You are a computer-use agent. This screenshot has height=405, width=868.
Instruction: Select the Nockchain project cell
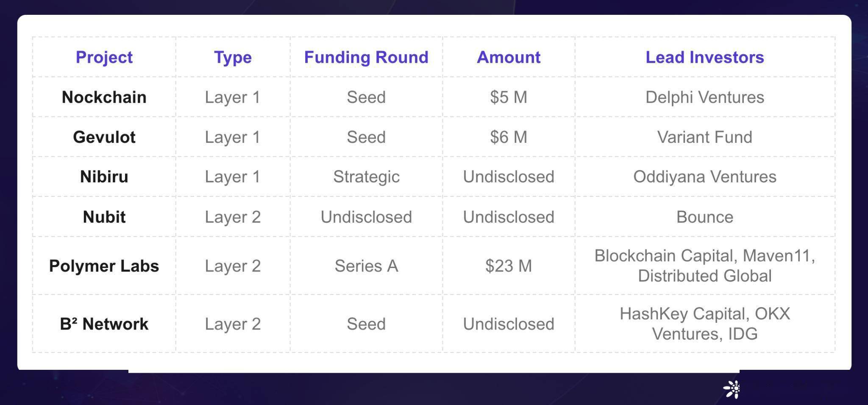[x=104, y=97]
